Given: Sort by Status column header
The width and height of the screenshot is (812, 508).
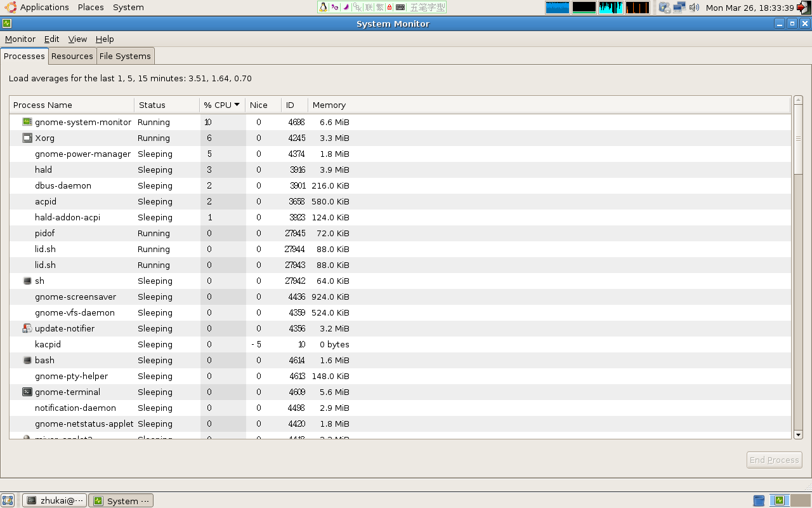Looking at the screenshot, I should click(x=167, y=105).
